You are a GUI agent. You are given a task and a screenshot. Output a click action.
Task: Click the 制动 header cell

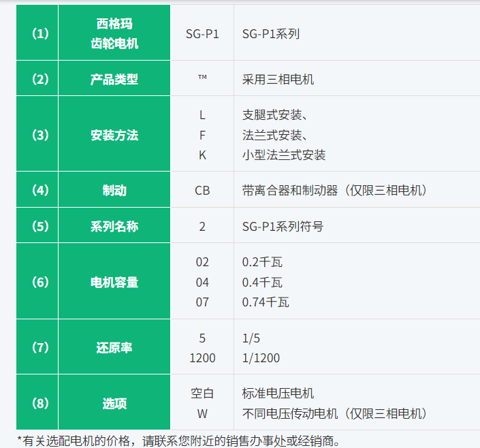(x=114, y=189)
